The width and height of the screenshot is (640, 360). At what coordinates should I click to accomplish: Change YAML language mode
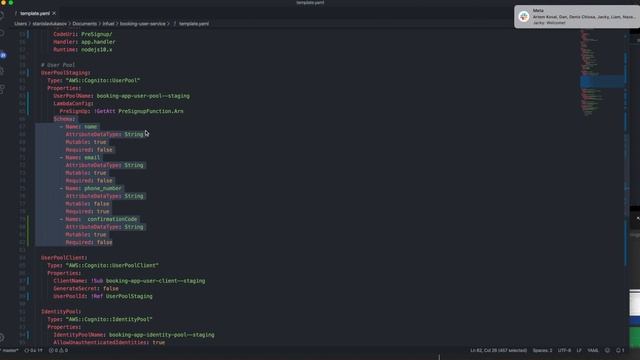593,350
